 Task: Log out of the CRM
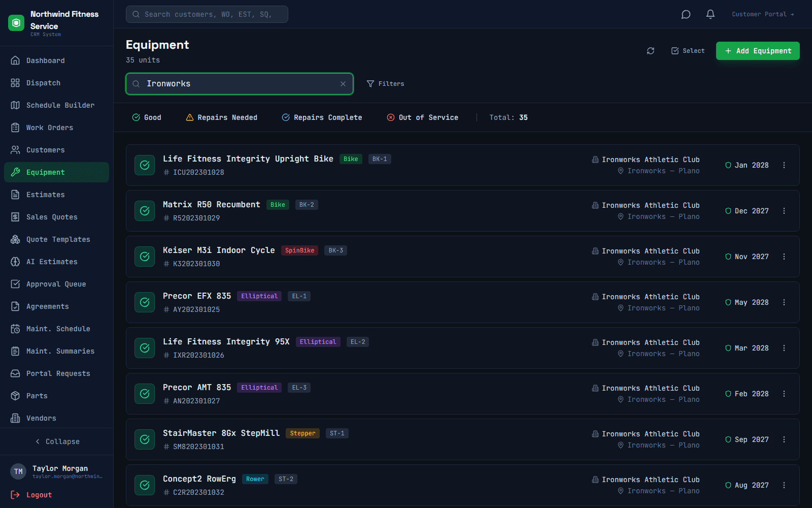tap(31, 495)
